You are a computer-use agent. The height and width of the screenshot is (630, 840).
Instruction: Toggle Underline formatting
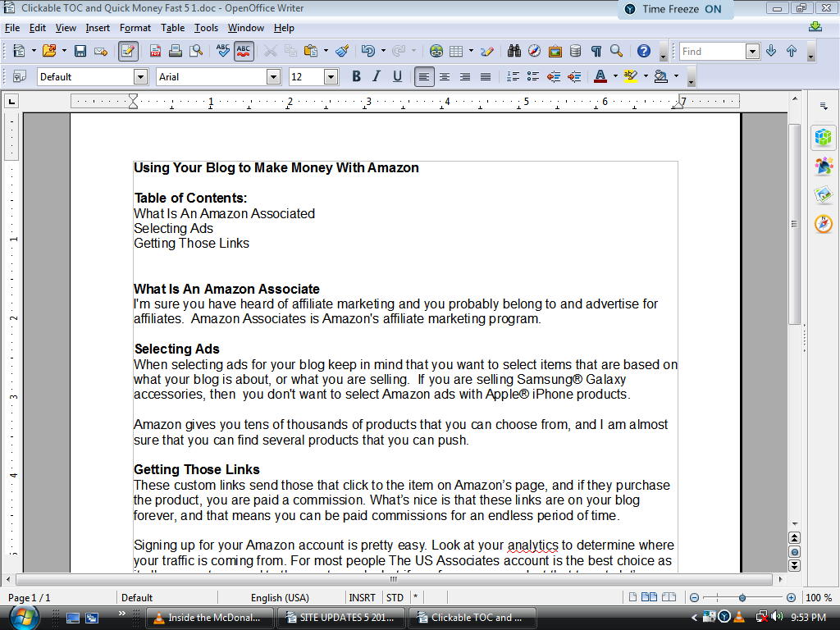point(397,76)
